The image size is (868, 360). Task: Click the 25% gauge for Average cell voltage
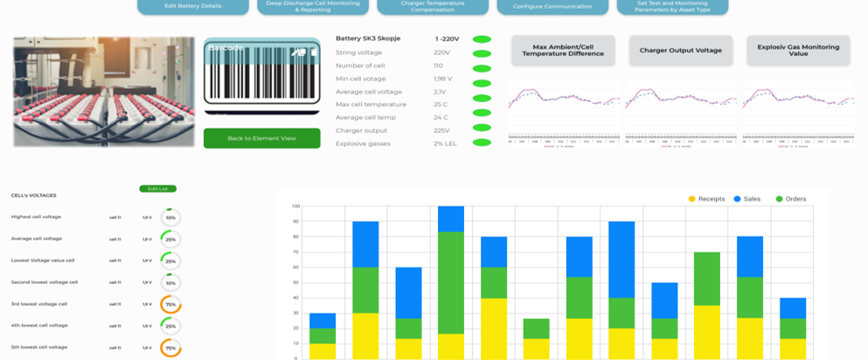pos(170,239)
